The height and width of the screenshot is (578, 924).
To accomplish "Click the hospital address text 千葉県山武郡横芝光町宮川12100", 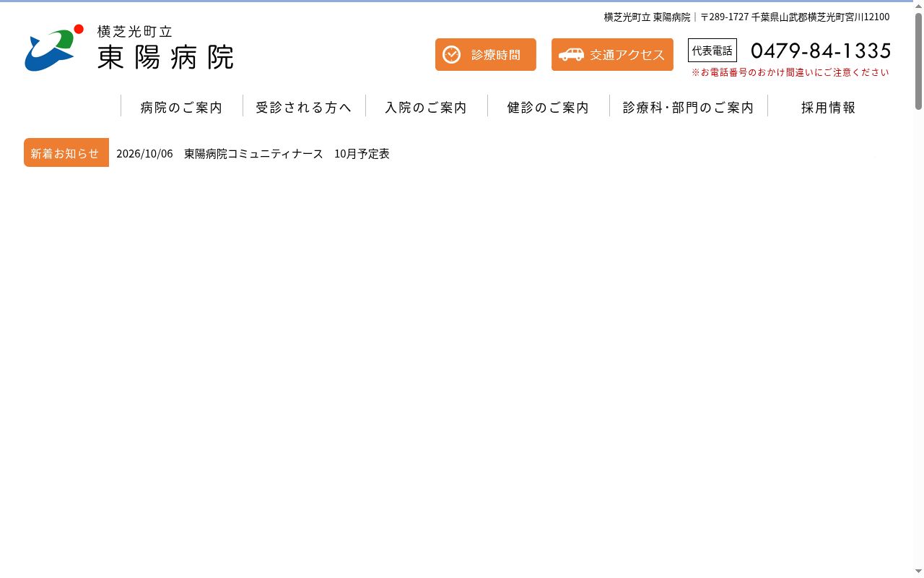I will tap(820, 17).
